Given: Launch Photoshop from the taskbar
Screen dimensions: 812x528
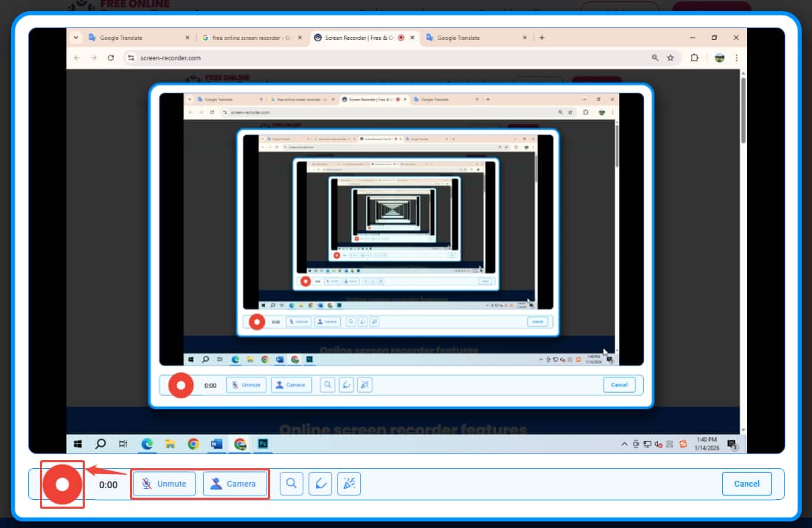Looking at the screenshot, I should [x=264, y=444].
